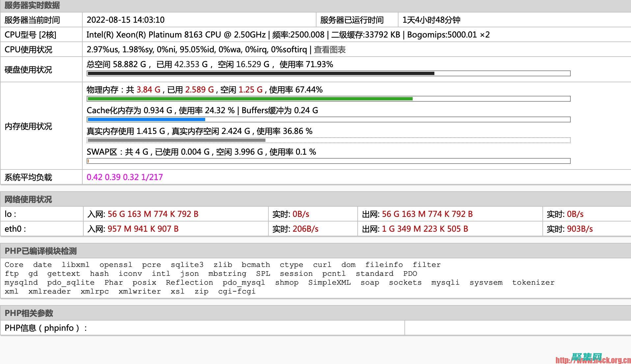Click the server current time value
Screen dimensions: 631x364
125,20
